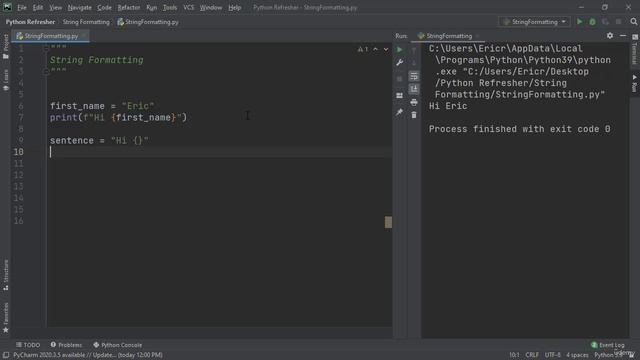Open the Run menu
Screen dimensions: 640x360
[x=151, y=7]
